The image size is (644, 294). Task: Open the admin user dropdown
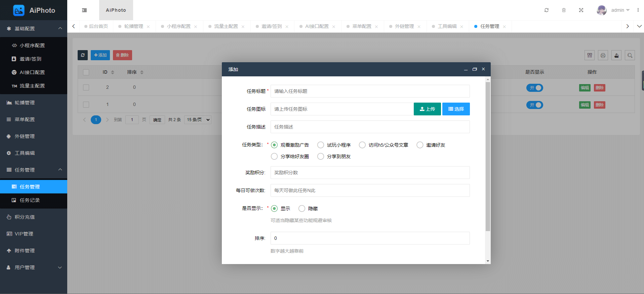[x=620, y=10]
